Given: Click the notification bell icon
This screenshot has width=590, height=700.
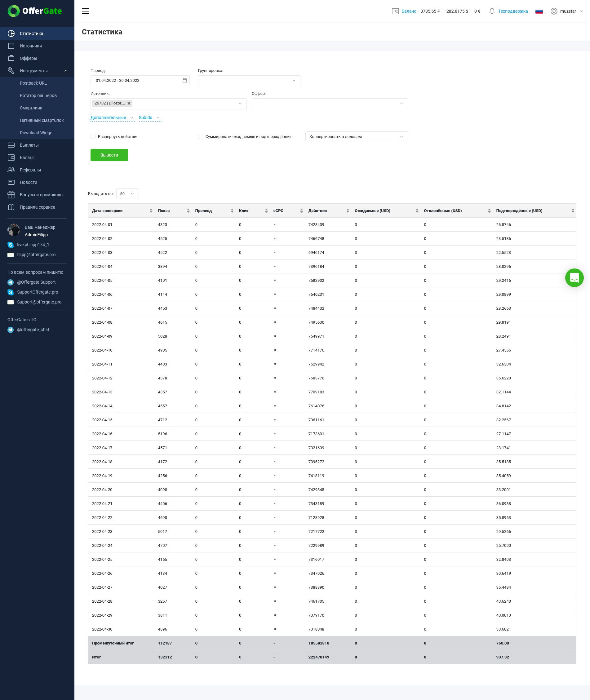Looking at the screenshot, I should coord(492,11).
